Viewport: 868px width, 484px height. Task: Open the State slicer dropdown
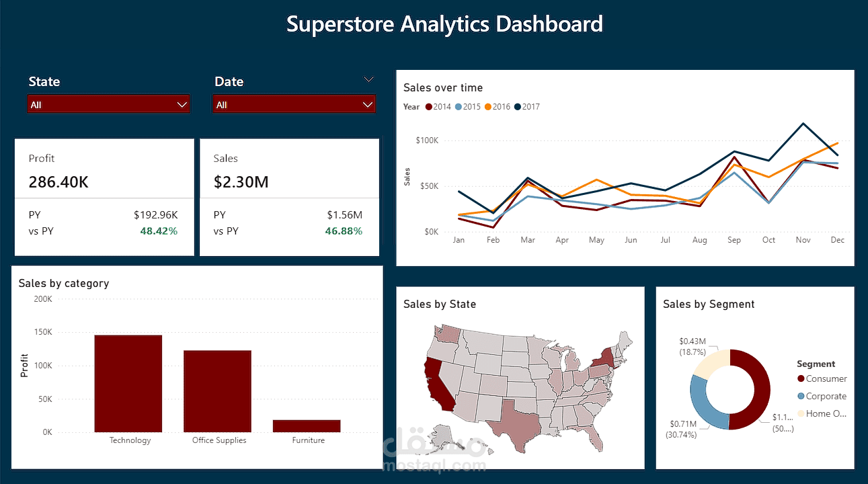tap(182, 104)
